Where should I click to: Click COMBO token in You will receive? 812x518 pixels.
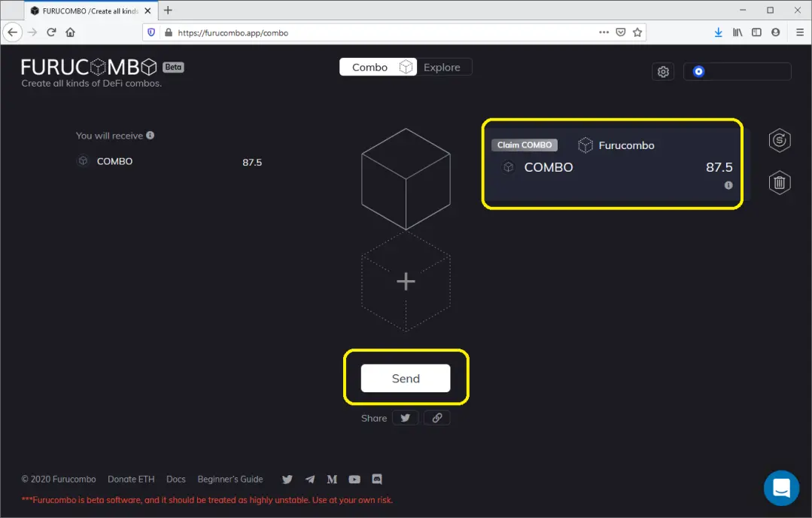[x=114, y=161]
